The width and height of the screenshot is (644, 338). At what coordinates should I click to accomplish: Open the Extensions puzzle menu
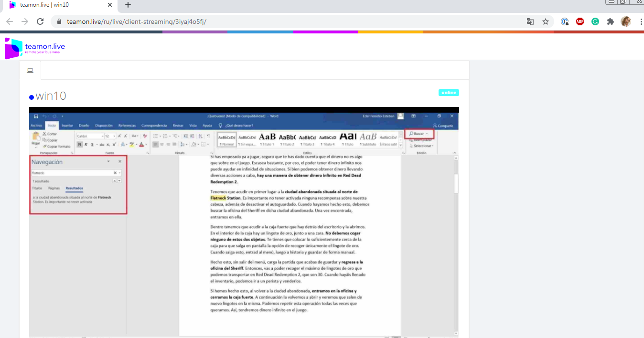(611, 21)
